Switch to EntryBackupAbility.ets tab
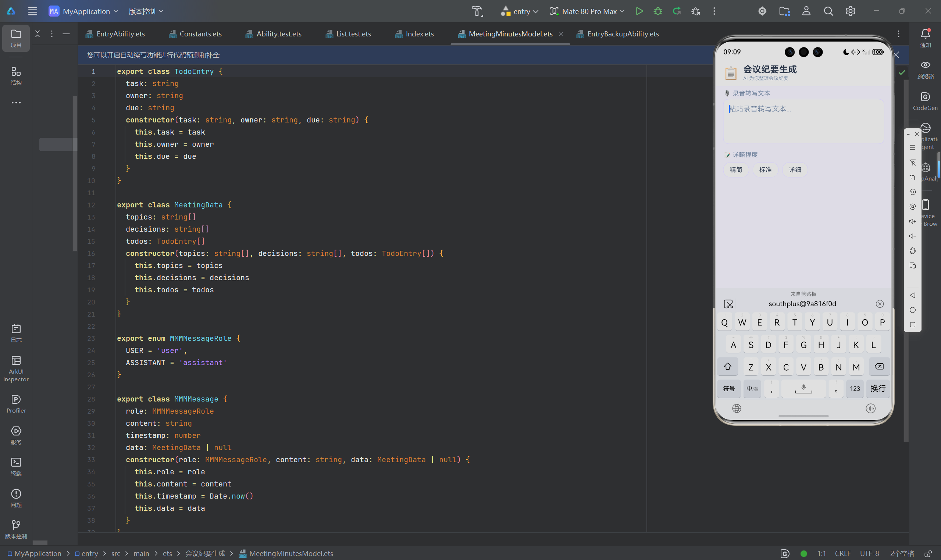941x560 pixels. point(618,34)
